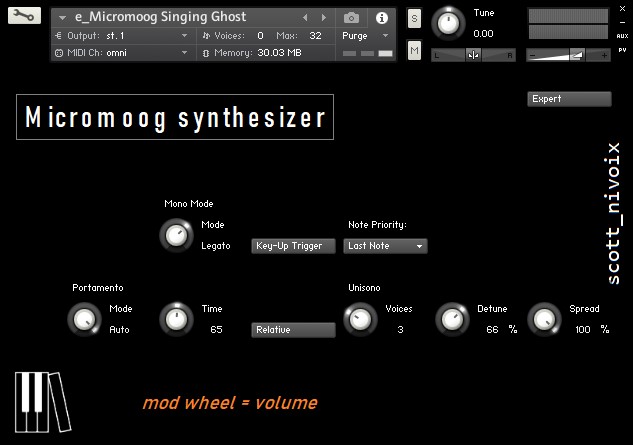Decrease volume with the minus button
Viewport: 633px width, 445px height.
point(532,55)
